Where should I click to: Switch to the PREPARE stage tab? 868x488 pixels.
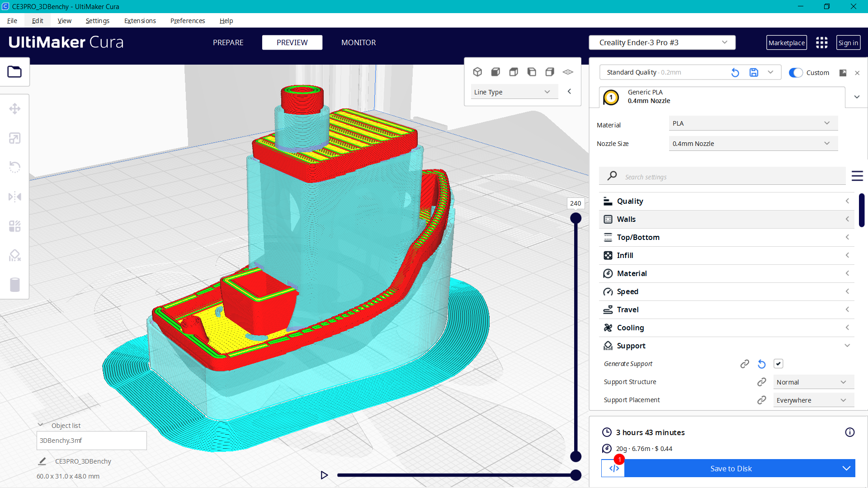228,42
